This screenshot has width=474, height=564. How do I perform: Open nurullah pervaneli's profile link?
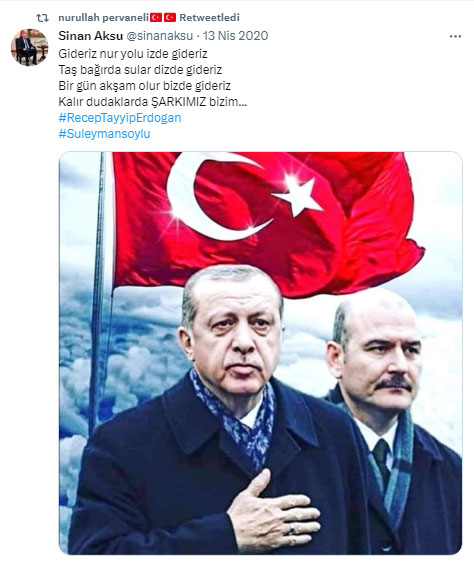click(104, 18)
